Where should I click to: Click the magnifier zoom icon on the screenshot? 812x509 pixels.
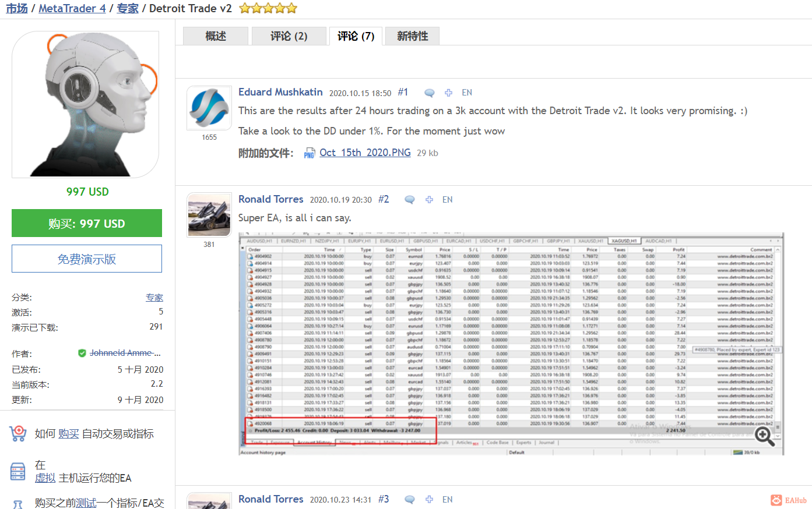coord(764,435)
